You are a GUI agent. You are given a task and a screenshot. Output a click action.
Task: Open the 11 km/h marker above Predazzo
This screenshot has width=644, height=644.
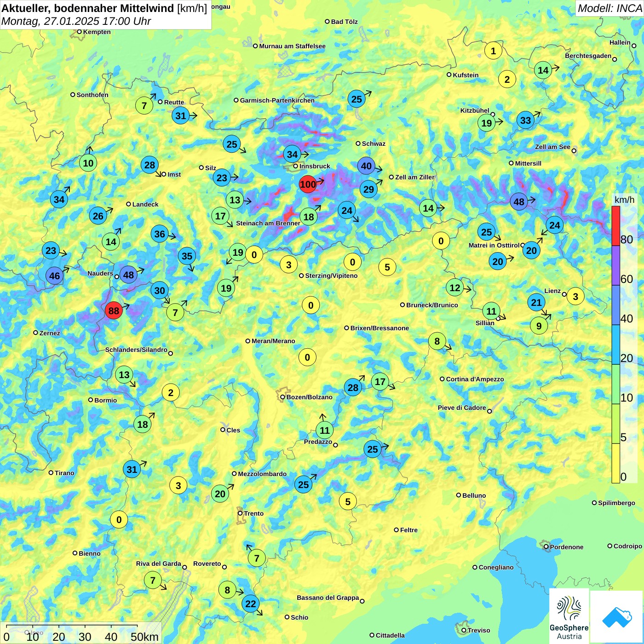coord(325,430)
